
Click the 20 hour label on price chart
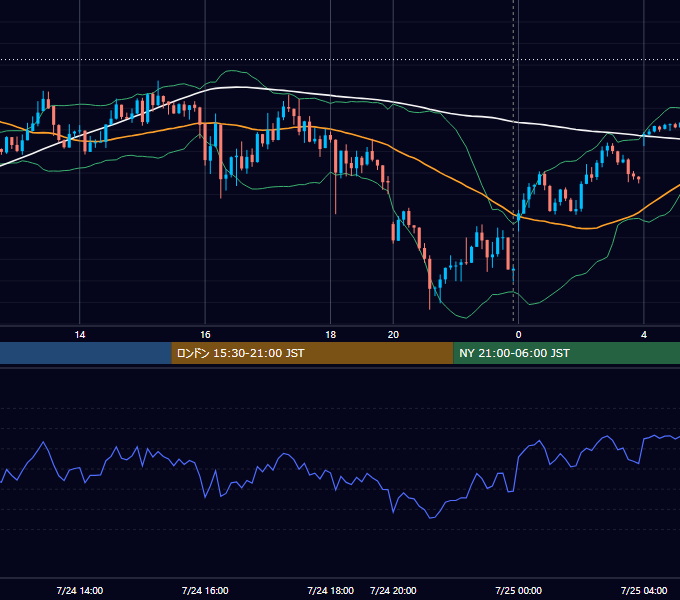[393, 335]
